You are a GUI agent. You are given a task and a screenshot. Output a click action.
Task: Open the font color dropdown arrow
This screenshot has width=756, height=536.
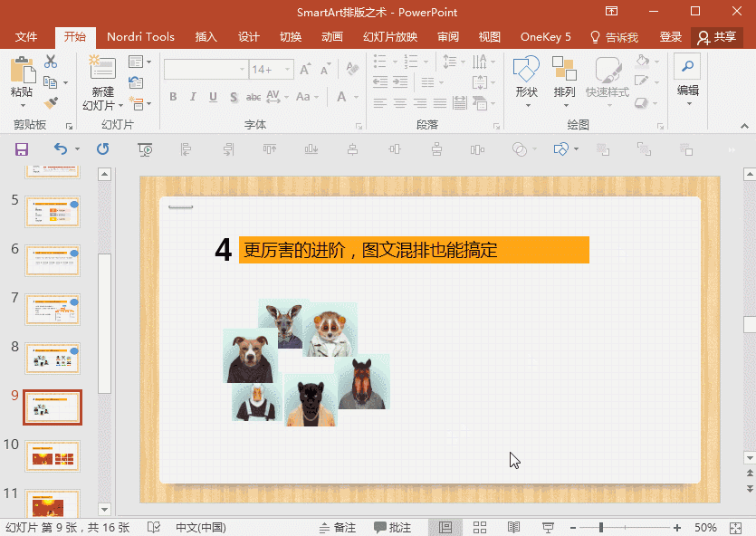pyautogui.click(x=357, y=97)
